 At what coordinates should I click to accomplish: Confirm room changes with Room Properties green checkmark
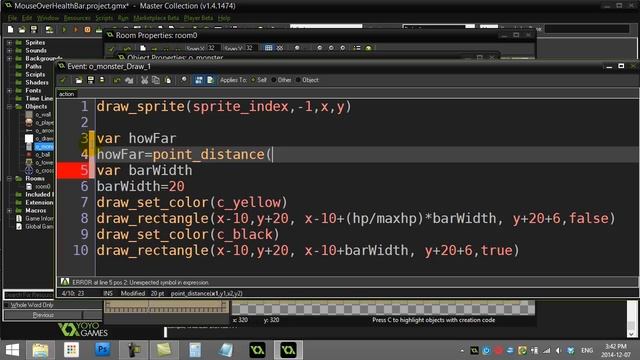(x=111, y=49)
